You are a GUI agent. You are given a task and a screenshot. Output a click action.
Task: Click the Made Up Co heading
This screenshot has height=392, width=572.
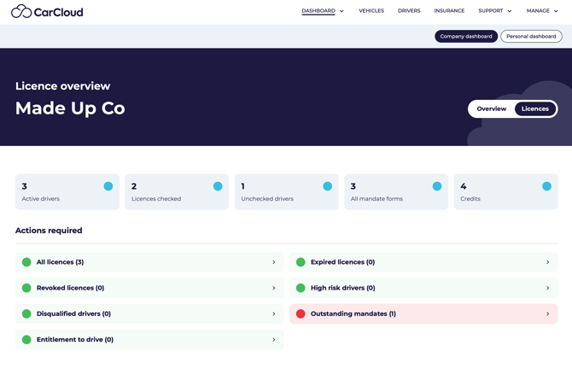70,108
